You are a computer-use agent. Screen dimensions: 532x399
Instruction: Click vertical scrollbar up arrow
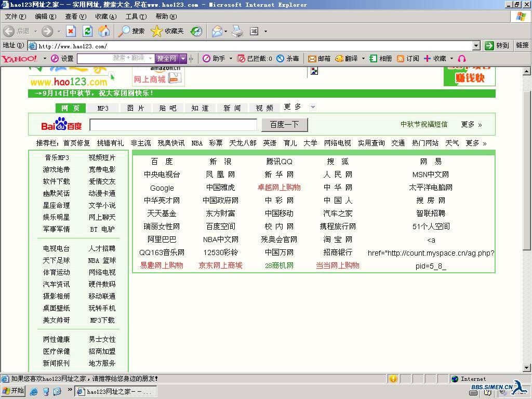(527, 71)
